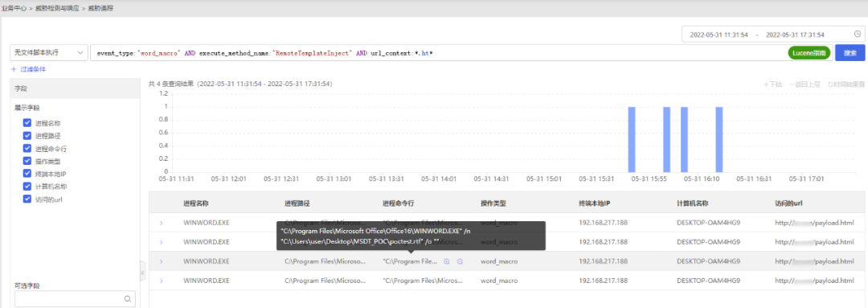Viewport: 868px width, 308px height.
Task: Collapse the left field panel with the side handle
Action: [142, 273]
